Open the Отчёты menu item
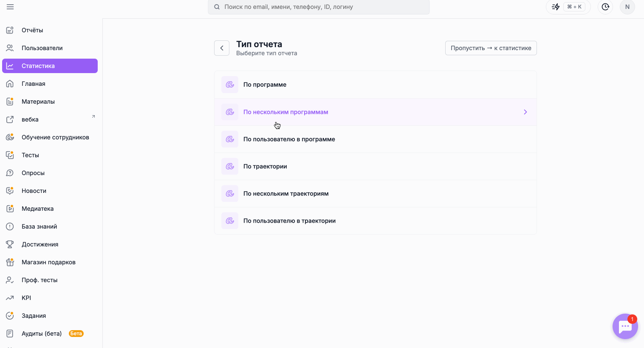 pos(50,30)
